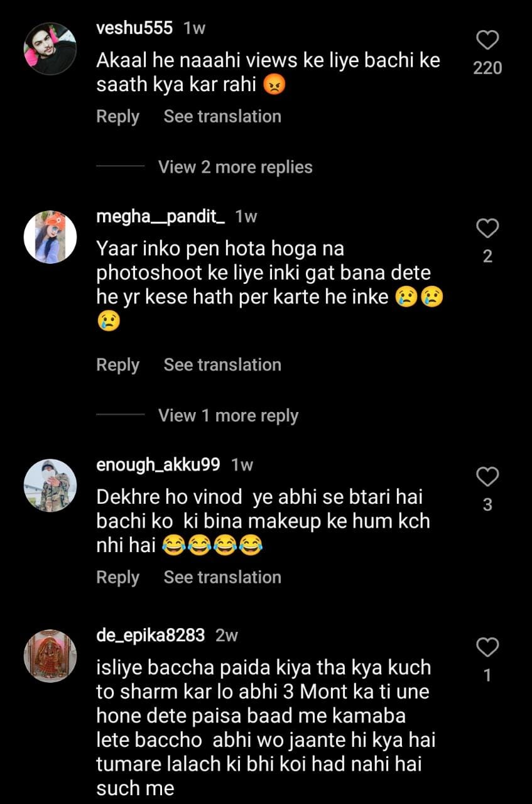This screenshot has height=804, width=532.
Task: Open de_epika8283 username link
Action: coord(150,635)
